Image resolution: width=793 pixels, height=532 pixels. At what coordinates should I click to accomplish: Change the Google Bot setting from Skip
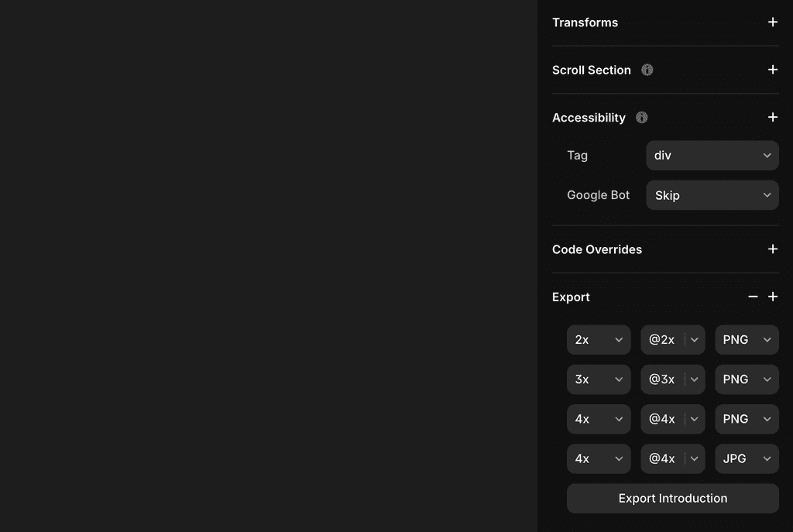(x=712, y=195)
